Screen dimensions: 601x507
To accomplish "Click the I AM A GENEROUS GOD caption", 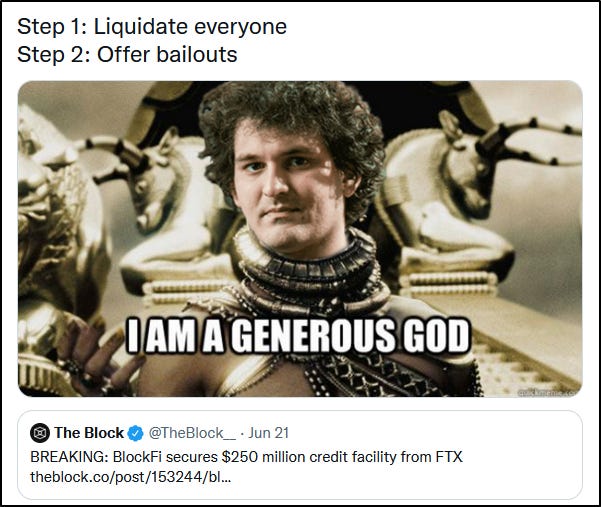I will [x=298, y=336].
